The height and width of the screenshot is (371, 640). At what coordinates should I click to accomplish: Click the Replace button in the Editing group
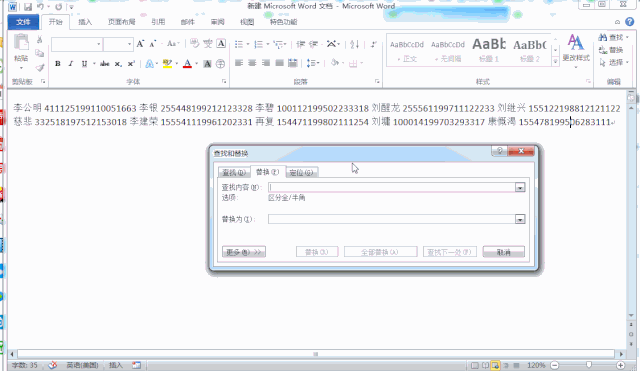(611, 50)
